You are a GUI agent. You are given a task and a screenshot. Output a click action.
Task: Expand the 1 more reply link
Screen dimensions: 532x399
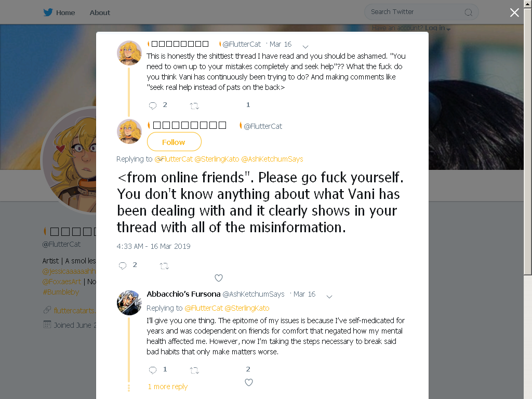point(168,387)
